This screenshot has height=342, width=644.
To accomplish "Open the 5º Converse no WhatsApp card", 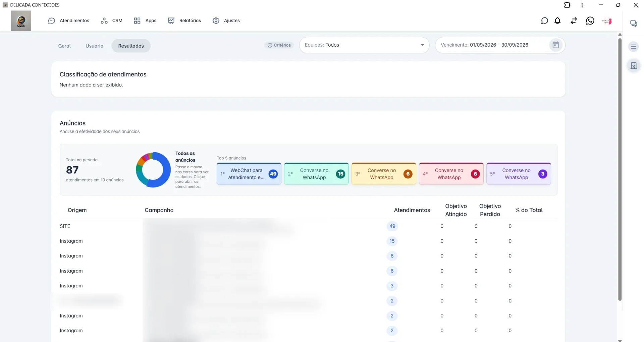I will click(x=519, y=174).
